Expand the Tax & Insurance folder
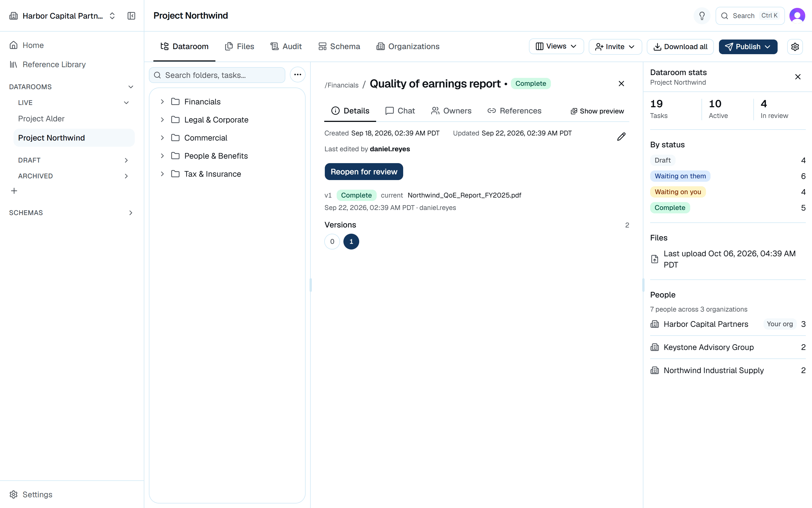 [x=162, y=174]
